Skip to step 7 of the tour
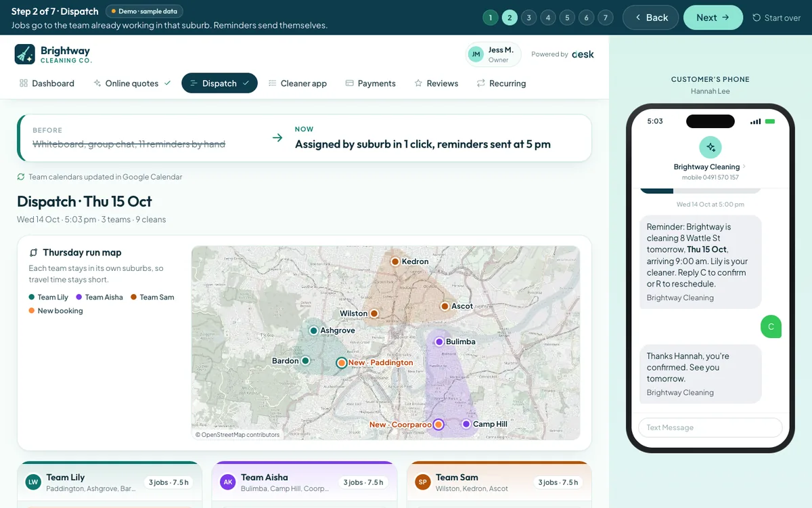Image resolution: width=812 pixels, height=508 pixels. (x=606, y=18)
